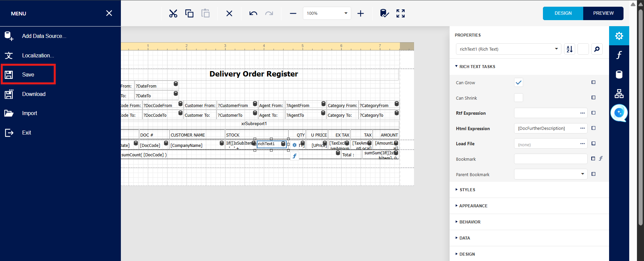
Task: Switch to Preview mode
Action: click(603, 13)
